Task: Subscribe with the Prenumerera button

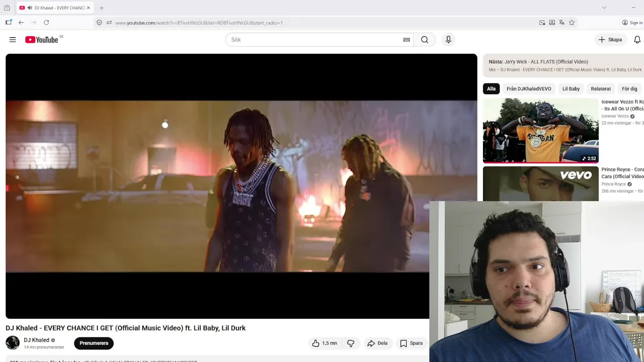Action: click(94, 343)
